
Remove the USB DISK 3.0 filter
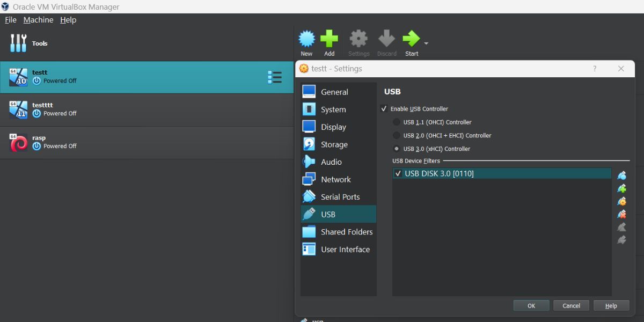[x=621, y=214]
